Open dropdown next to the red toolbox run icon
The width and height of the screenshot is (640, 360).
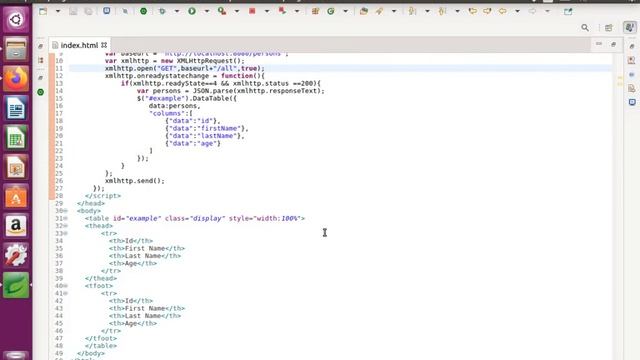click(x=237, y=11)
